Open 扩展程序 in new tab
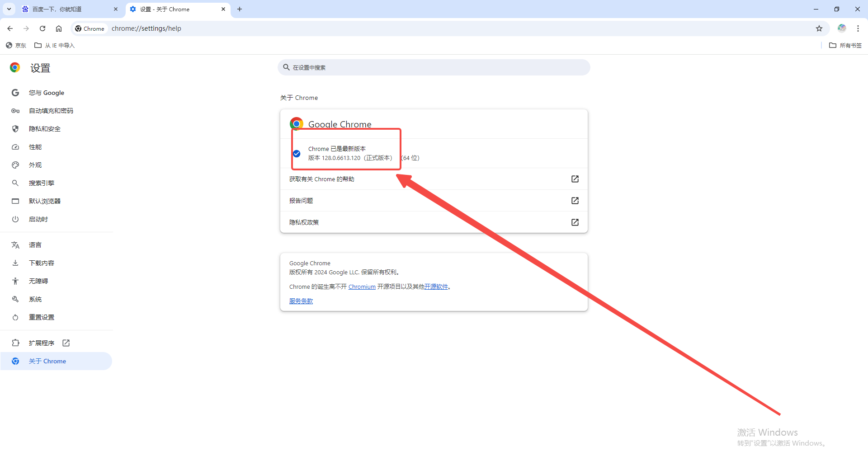Image resolution: width=868 pixels, height=470 pixels. 56,343
